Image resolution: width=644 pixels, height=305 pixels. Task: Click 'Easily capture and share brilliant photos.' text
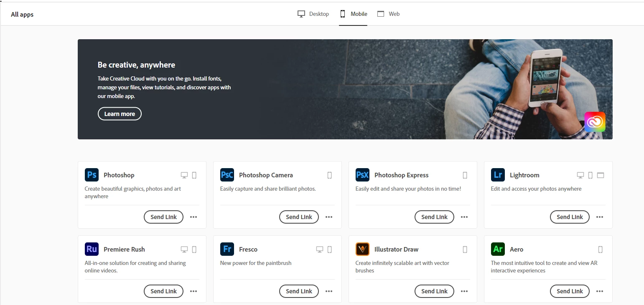[x=268, y=189]
